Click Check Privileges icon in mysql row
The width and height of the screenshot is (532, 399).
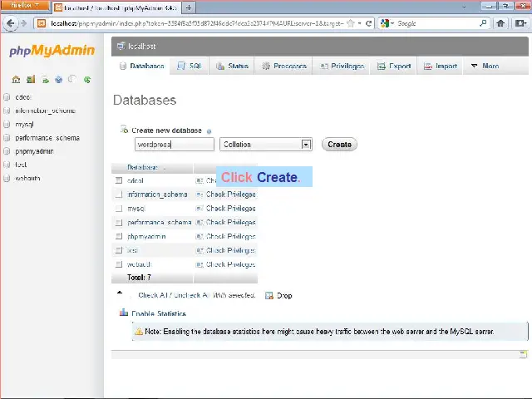click(199, 209)
